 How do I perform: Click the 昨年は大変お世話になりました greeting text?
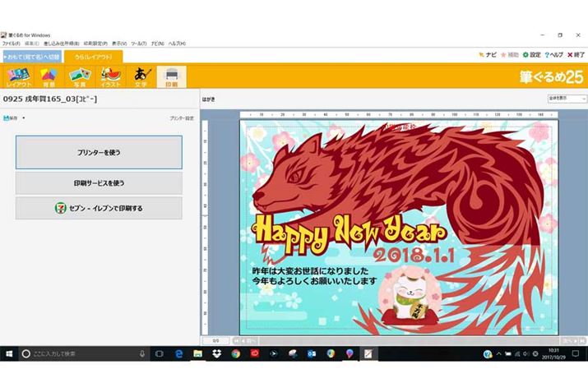(x=311, y=271)
